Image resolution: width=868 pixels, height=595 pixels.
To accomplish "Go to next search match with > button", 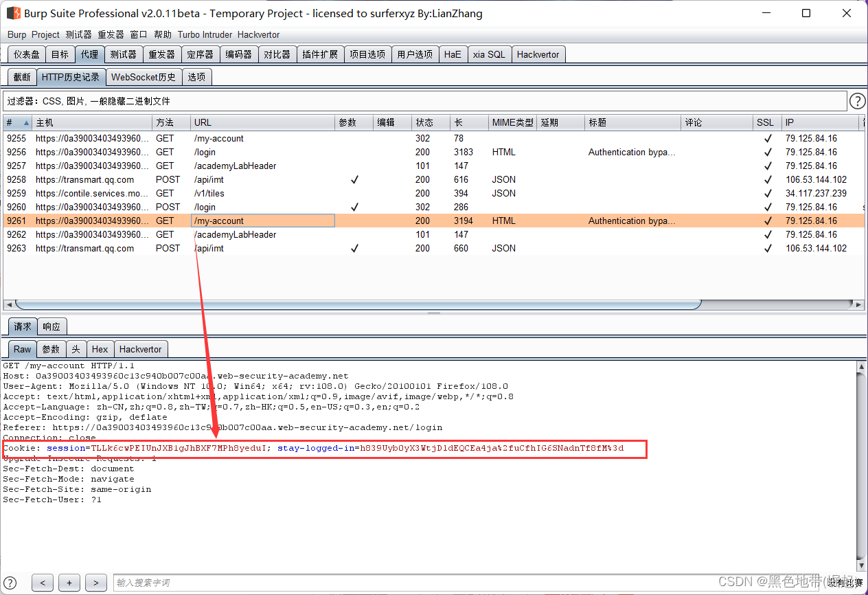I will coord(96,583).
